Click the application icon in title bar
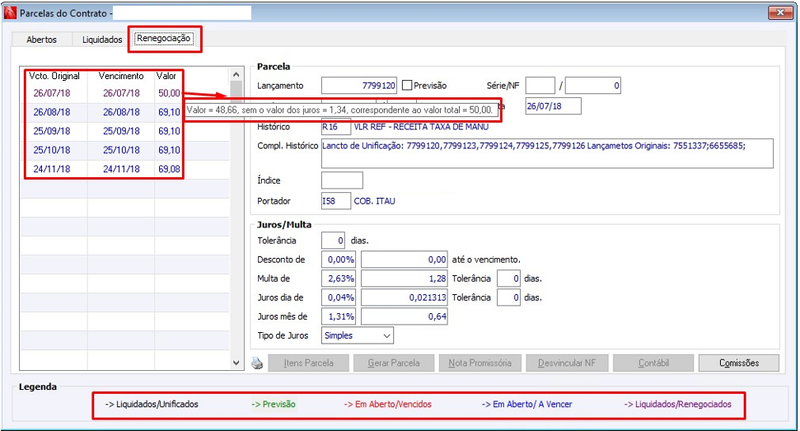The height and width of the screenshot is (431, 800). click(x=10, y=13)
